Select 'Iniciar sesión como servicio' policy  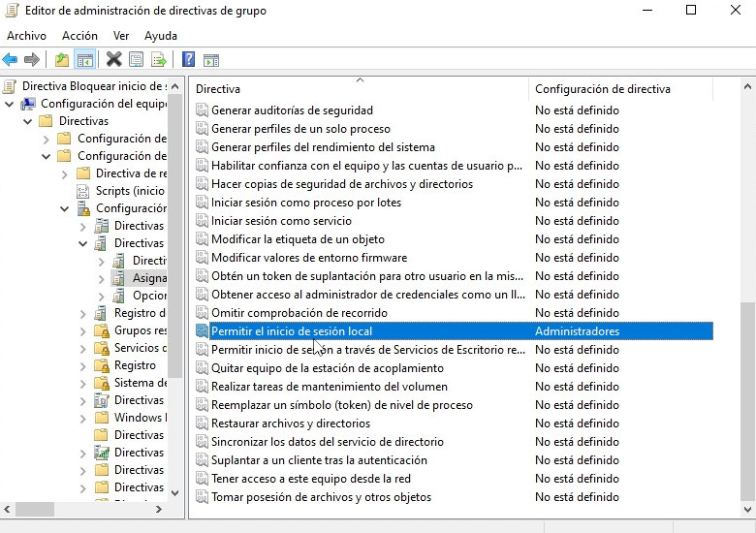coord(281,221)
